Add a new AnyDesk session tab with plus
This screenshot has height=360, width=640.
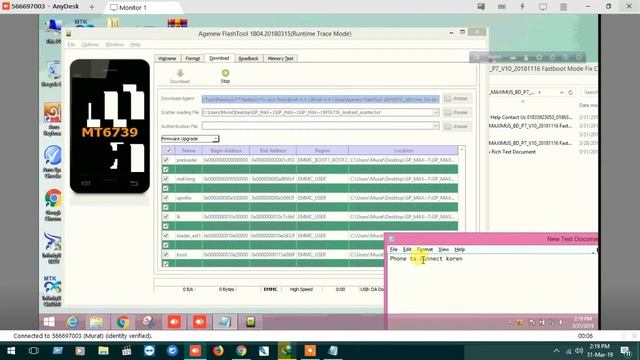click(92, 7)
